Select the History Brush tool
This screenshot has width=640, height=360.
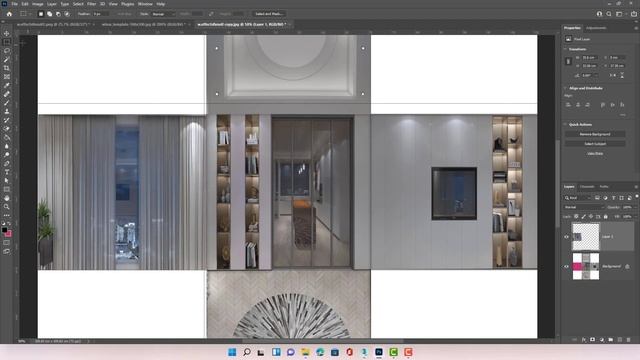coord(7,120)
